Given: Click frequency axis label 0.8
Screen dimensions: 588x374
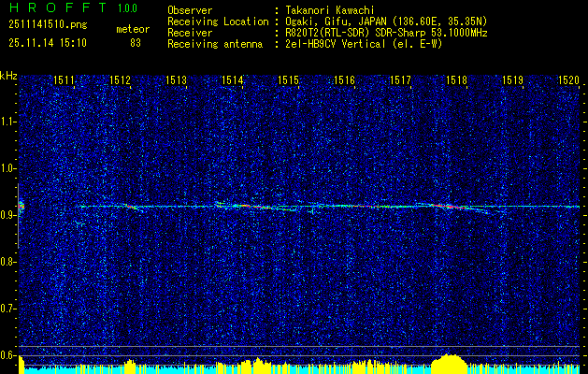Looking at the screenshot, I should [x=7, y=262].
